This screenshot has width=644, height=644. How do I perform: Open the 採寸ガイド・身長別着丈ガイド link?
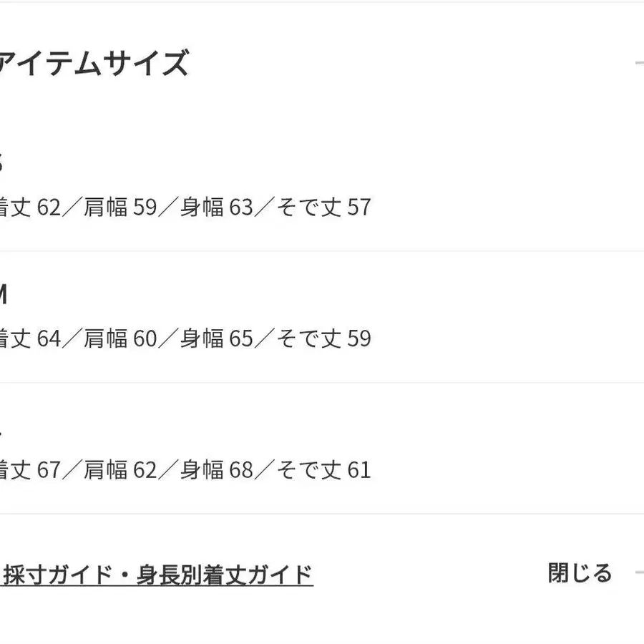[157, 575]
